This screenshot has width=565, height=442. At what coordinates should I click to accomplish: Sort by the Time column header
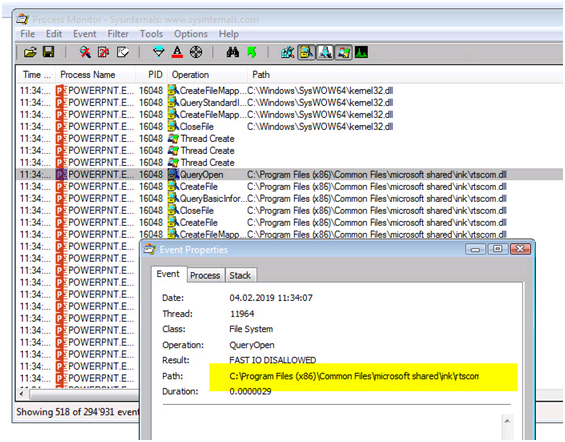(x=36, y=75)
